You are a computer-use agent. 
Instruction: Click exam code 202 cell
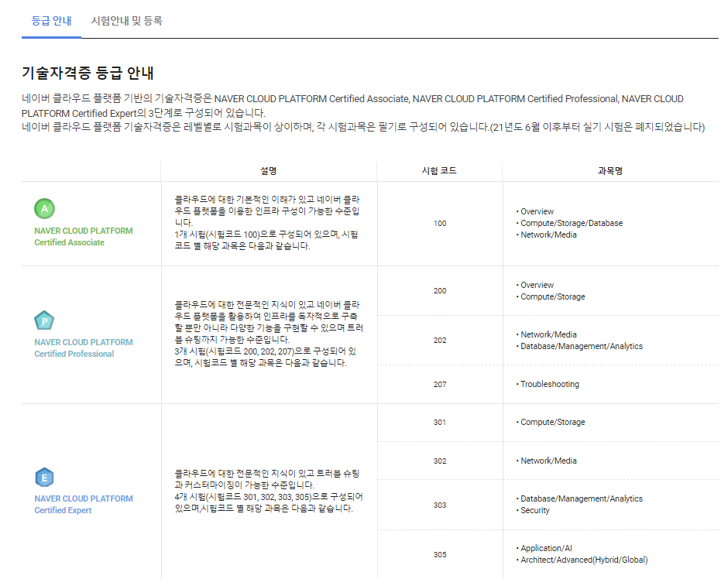pyautogui.click(x=440, y=340)
